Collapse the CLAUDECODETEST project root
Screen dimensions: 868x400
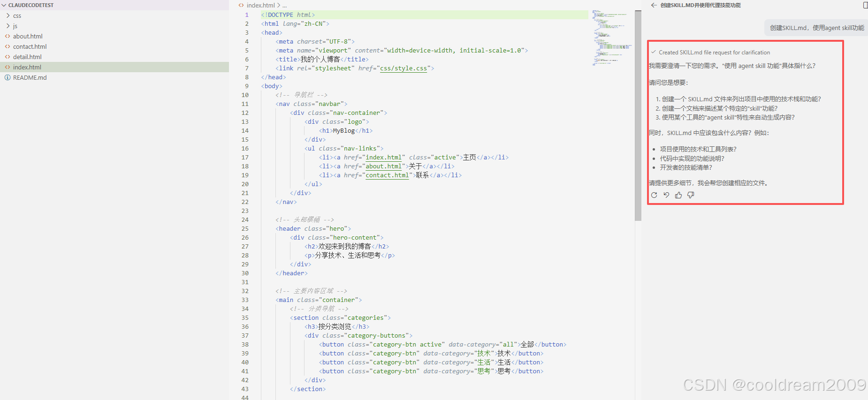click(x=4, y=5)
